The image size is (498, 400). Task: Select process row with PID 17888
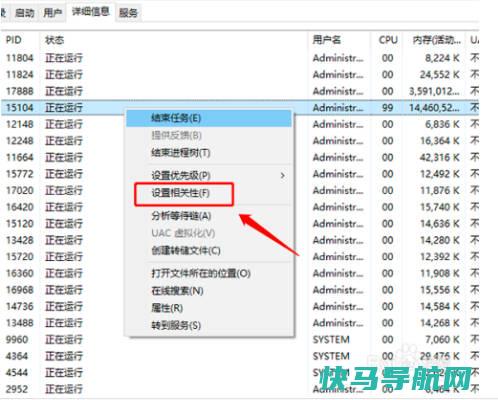(x=240, y=91)
